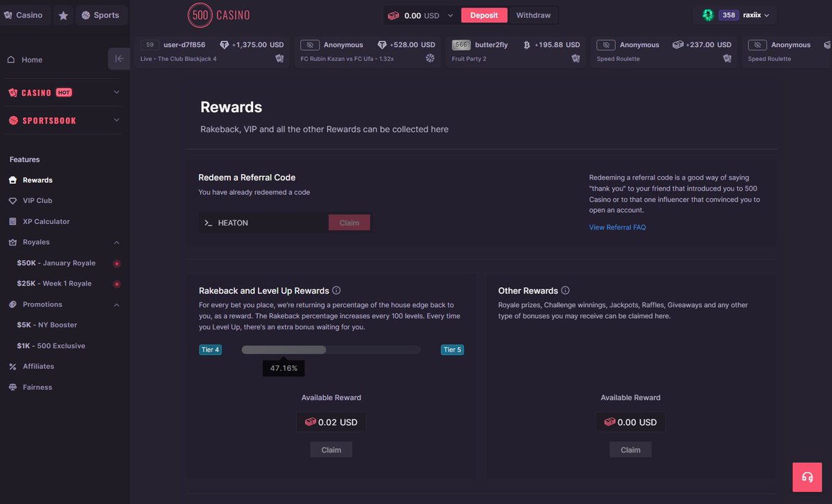Open the View Referral FAQ link
This screenshot has width=832, height=504.
617,227
